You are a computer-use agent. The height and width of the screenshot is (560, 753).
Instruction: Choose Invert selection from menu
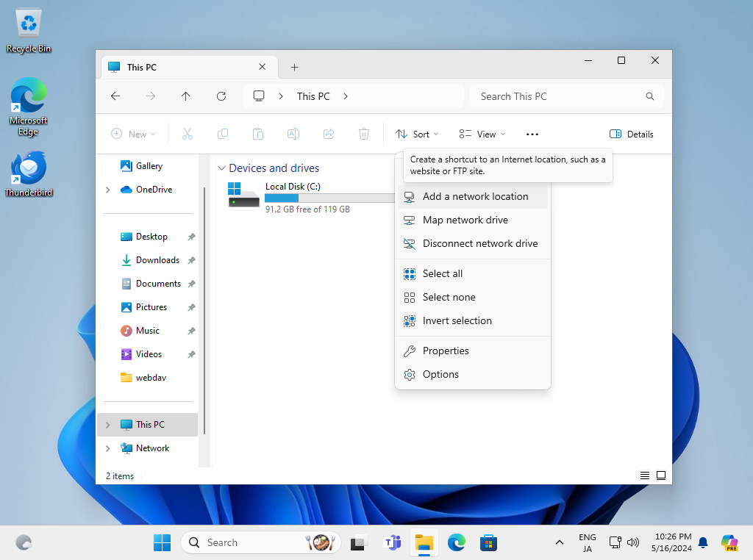click(x=473, y=320)
